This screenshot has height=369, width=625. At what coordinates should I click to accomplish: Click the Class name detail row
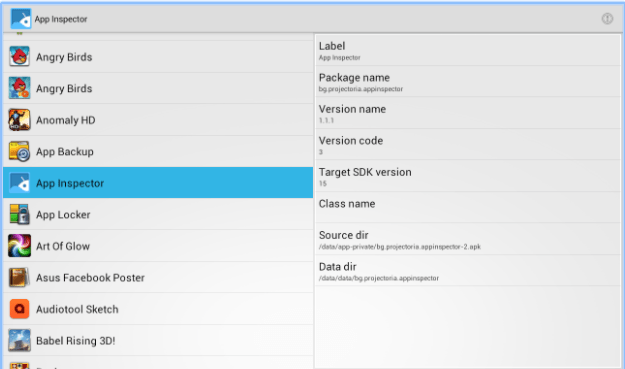[x=468, y=208]
